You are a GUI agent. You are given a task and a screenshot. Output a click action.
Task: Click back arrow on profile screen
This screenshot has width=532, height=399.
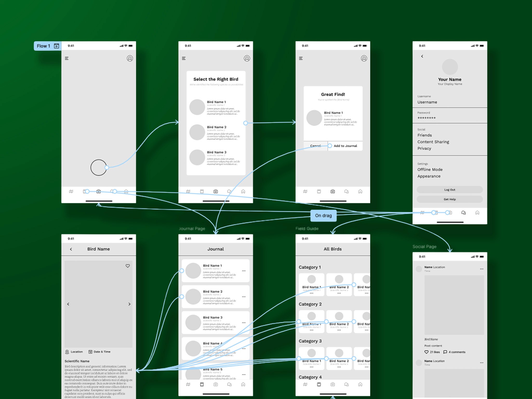[422, 56]
